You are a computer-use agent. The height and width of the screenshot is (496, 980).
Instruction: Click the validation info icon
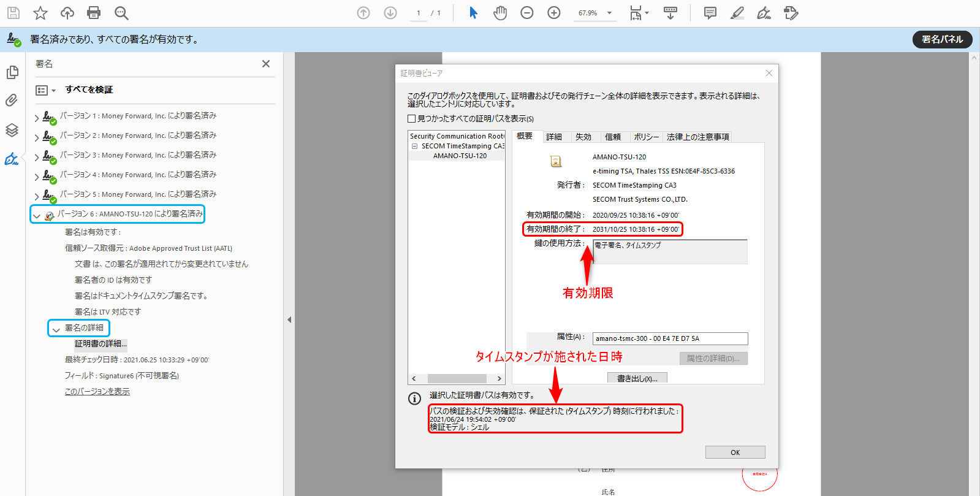[415, 399]
